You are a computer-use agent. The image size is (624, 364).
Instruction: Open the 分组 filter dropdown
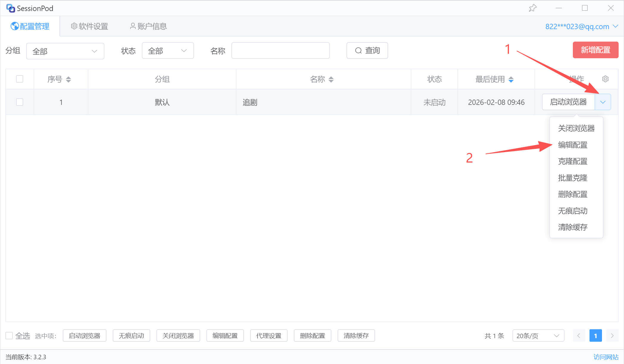point(65,51)
